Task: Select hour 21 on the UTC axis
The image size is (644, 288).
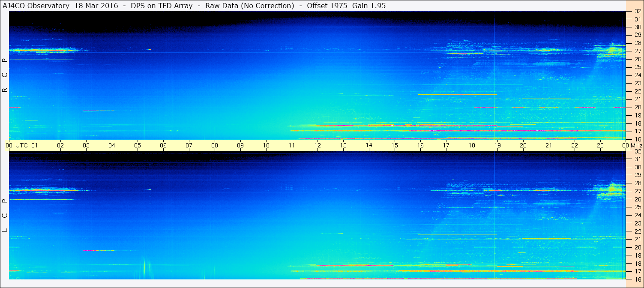Action: (x=549, y=145)
